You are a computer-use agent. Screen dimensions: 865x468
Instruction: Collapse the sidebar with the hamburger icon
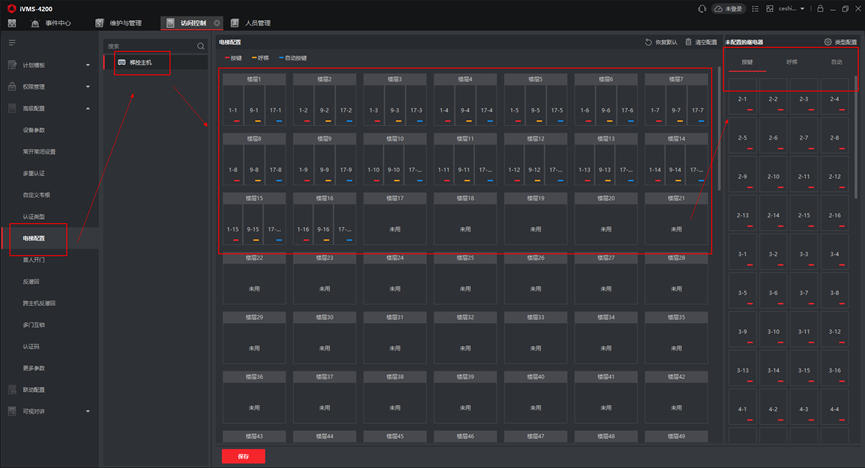tap(12, 42)
